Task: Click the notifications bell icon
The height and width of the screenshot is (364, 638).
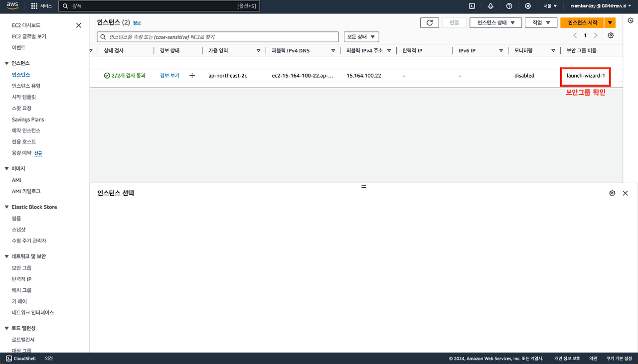Action: 490,5
